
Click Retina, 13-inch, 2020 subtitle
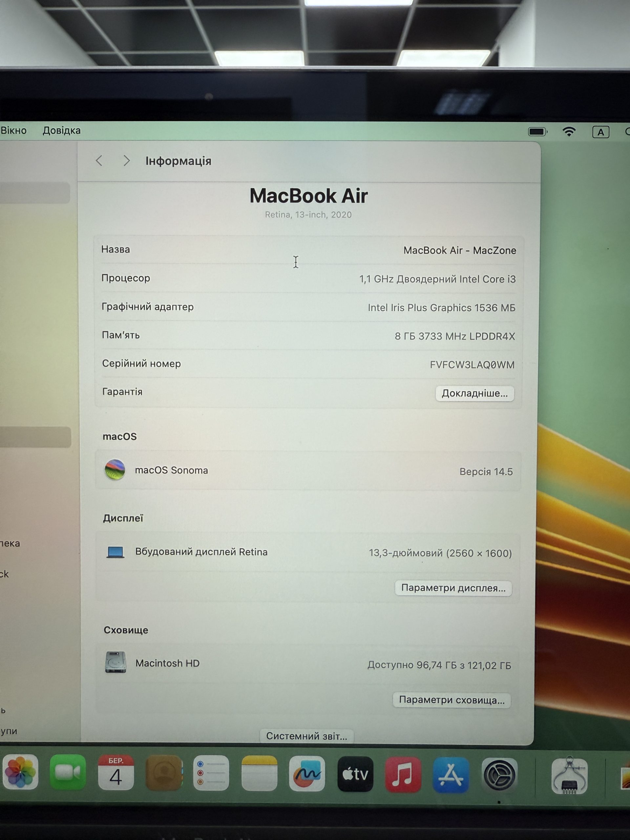click(308, 215)
